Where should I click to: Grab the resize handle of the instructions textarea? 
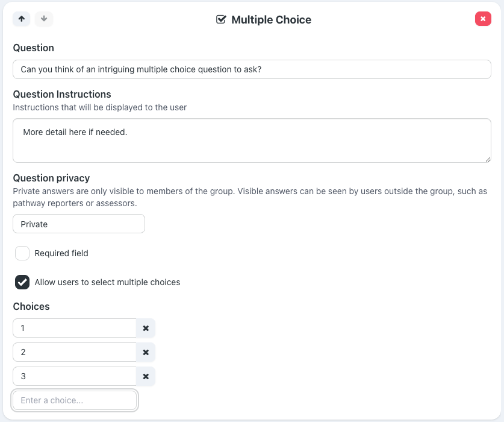point(487,159)
